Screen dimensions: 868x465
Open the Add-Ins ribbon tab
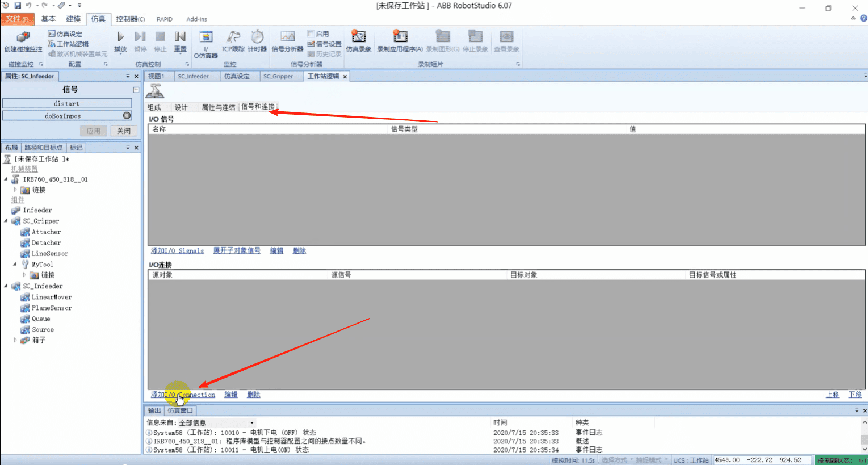(x=196, y=19)
